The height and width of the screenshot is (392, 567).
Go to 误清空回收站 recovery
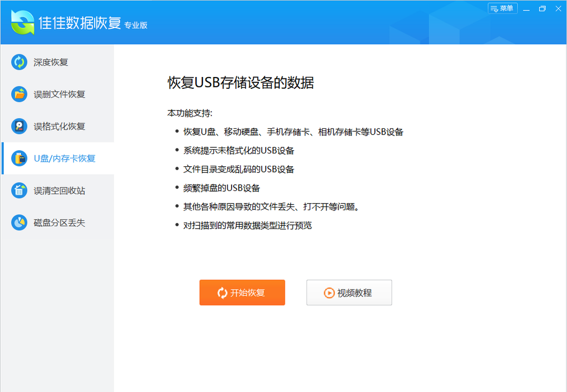pos(57,190)
